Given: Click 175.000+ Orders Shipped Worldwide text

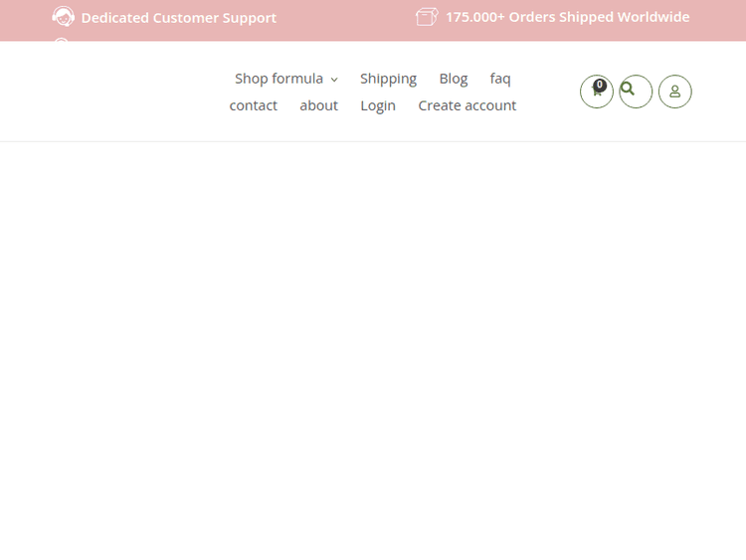Looking at the screenshot, I should click(568, 17).
